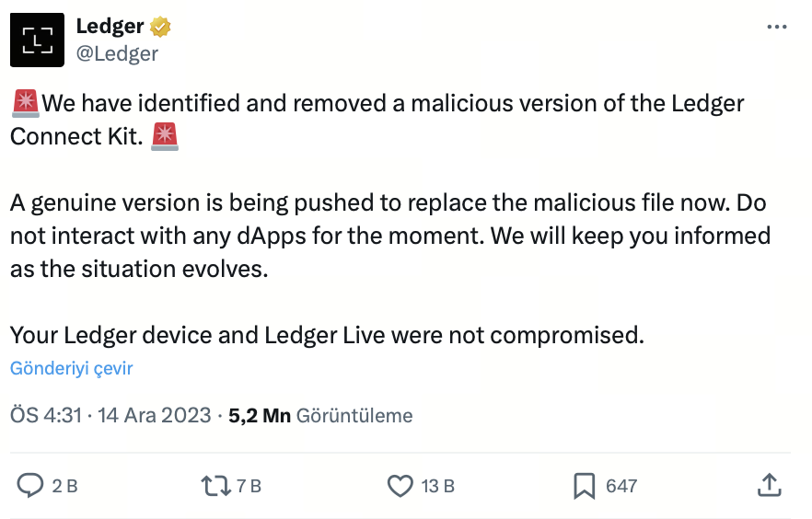The width and height of the screenshot is (812, 519).
Task: Click the first red siren emoji
Action: [x=26, y=102]
